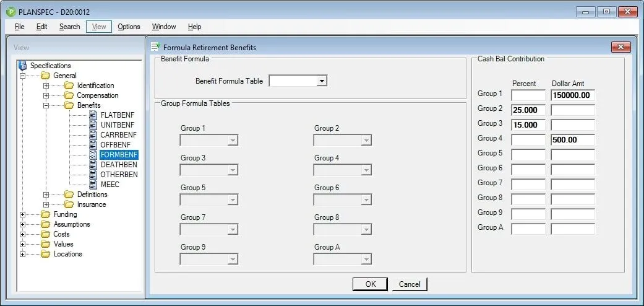Click the Compensation folder icon
644x306 pixels.
tap(69, 95)
